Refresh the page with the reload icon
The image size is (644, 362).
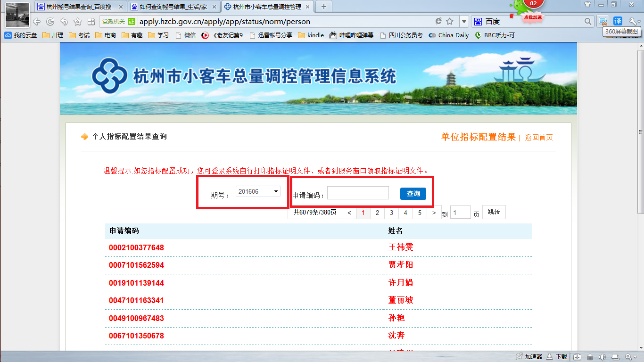point(50,22)
